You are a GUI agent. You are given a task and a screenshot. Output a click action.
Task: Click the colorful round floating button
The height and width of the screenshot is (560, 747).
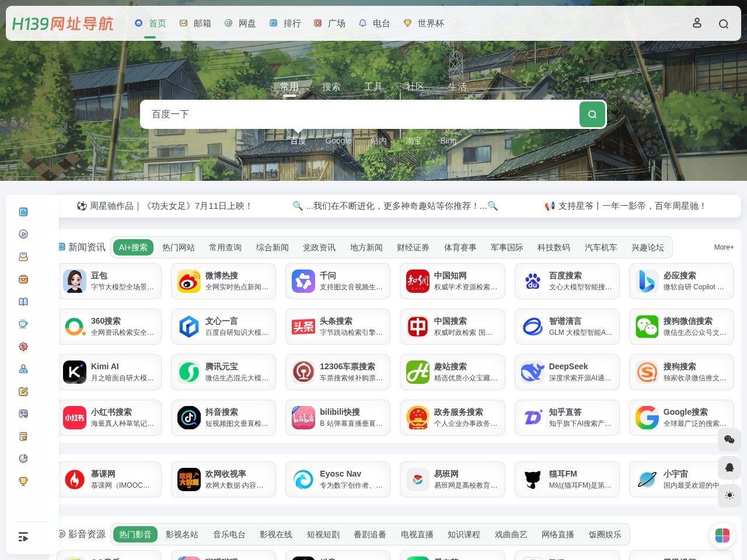(x=722, y=535)
